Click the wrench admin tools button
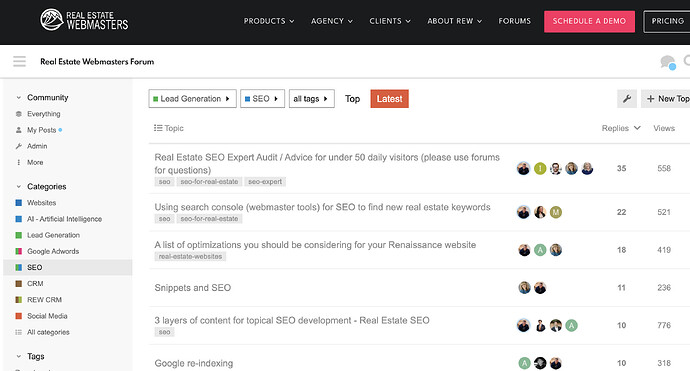Screen dimensions: 690x371 pyautogui.click(x=627, y=99)
